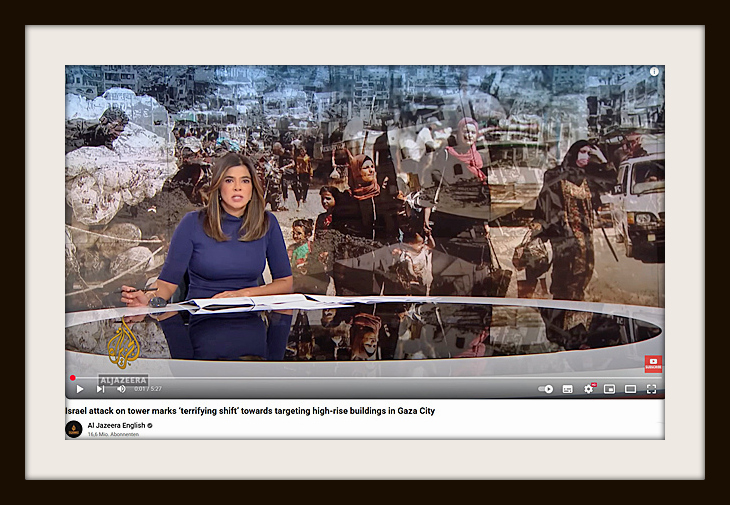Open the video settings gear
This screenshot has height=505, width=730.
click(x=588, y=389)
